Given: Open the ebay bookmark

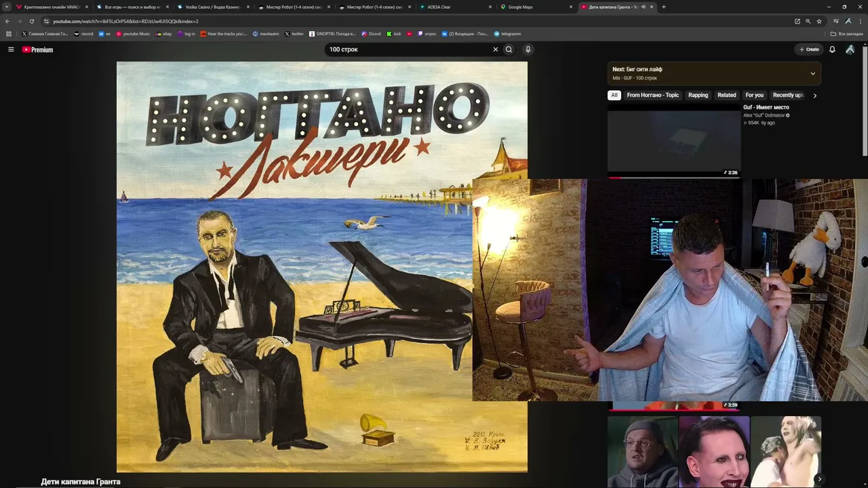Looking at the screenshot, I should [x=164, y=34].
